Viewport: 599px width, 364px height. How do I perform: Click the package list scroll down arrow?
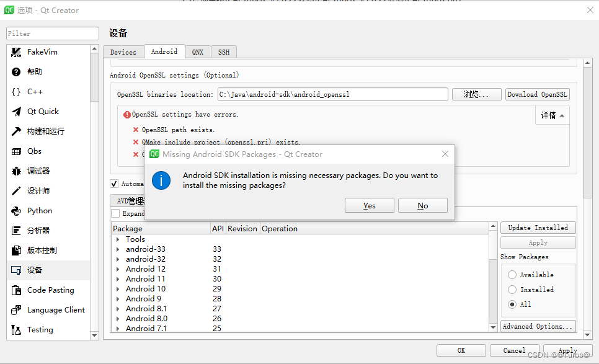pos(493,327)
